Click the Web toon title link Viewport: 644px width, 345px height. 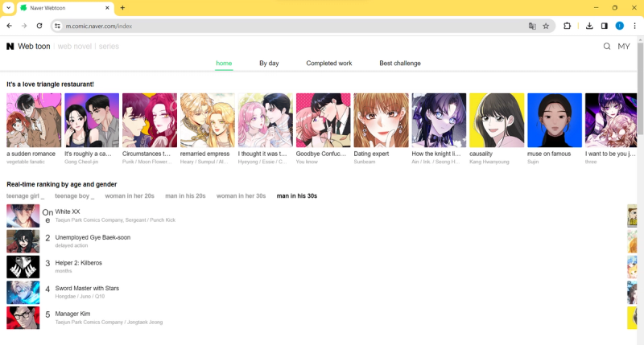[x=34, y=47]
